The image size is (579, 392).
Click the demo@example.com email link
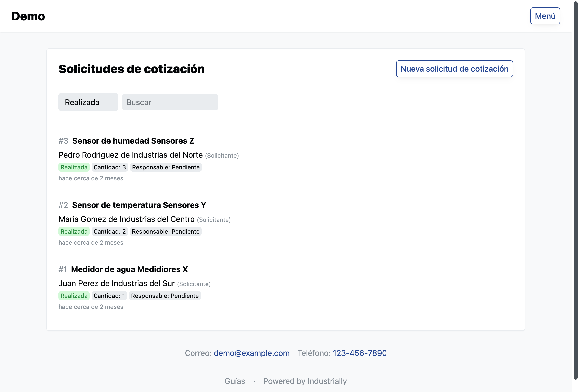[x=251, y=353]
